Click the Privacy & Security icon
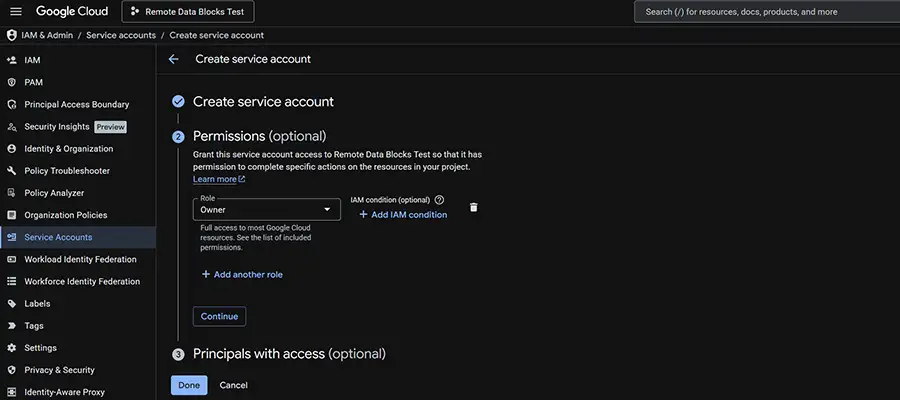Screen dimensions: 900x400 click(11, 370)
